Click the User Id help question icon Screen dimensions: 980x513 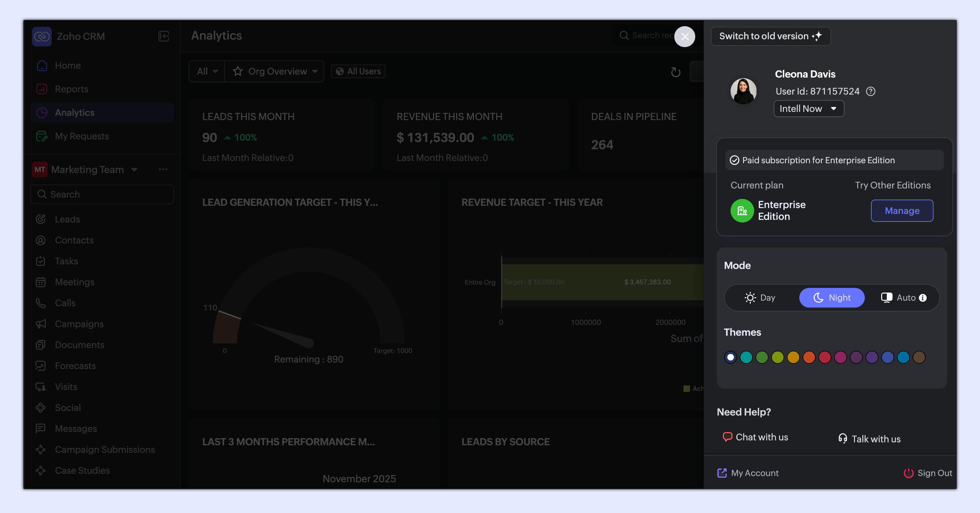tap(870, 91)
